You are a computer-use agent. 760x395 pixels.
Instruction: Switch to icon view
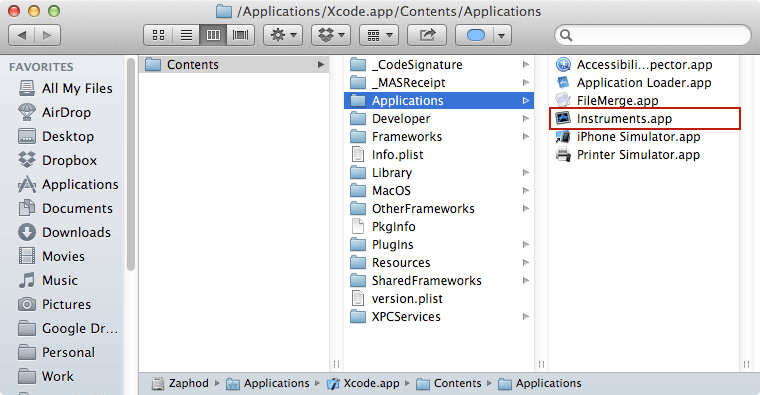[158, 35]
